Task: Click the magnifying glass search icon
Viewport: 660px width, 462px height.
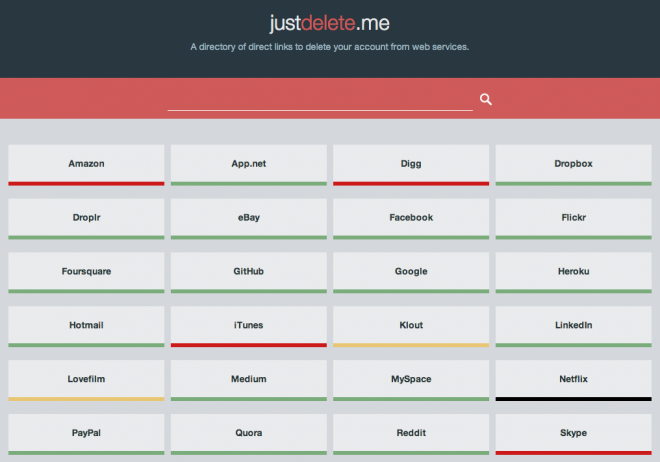Action: tap(486, 99)
